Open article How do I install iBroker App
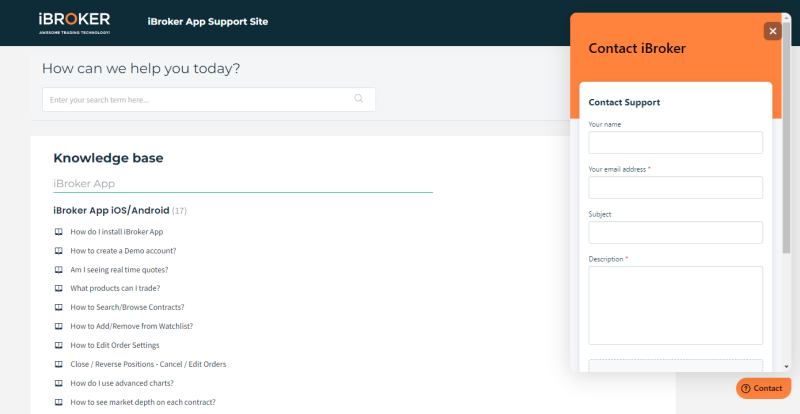 [117, 232]
